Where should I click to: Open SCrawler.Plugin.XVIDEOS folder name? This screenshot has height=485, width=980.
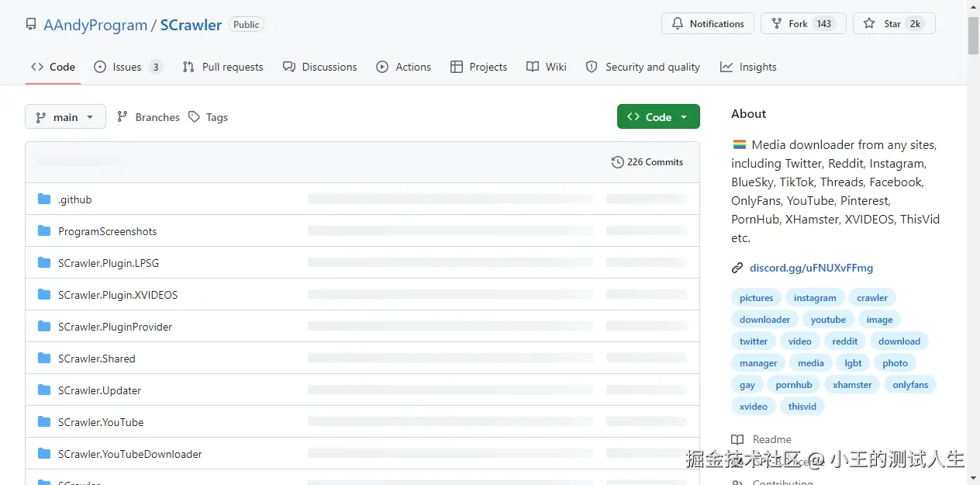pyautogui.click(x=118, y=295)
